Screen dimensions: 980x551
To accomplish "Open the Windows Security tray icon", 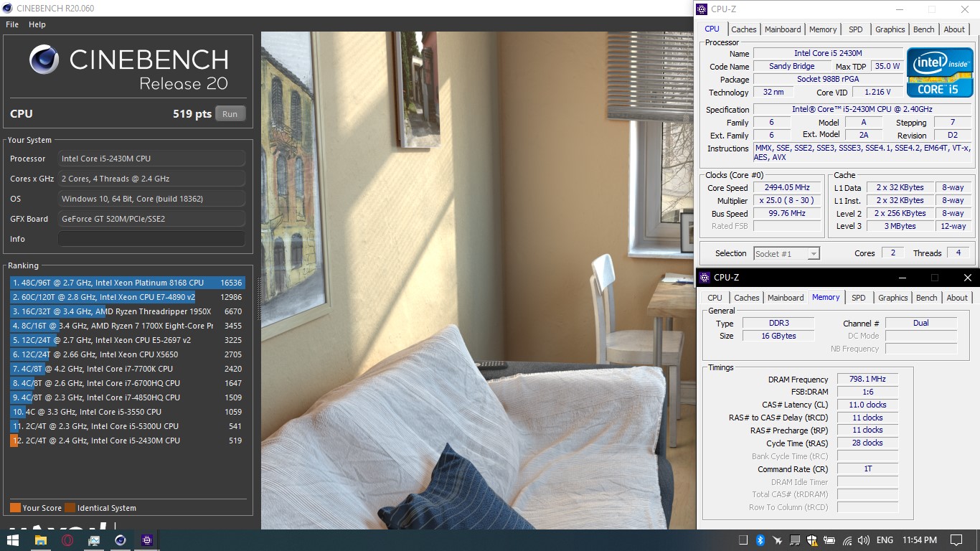I will [812, 540].
